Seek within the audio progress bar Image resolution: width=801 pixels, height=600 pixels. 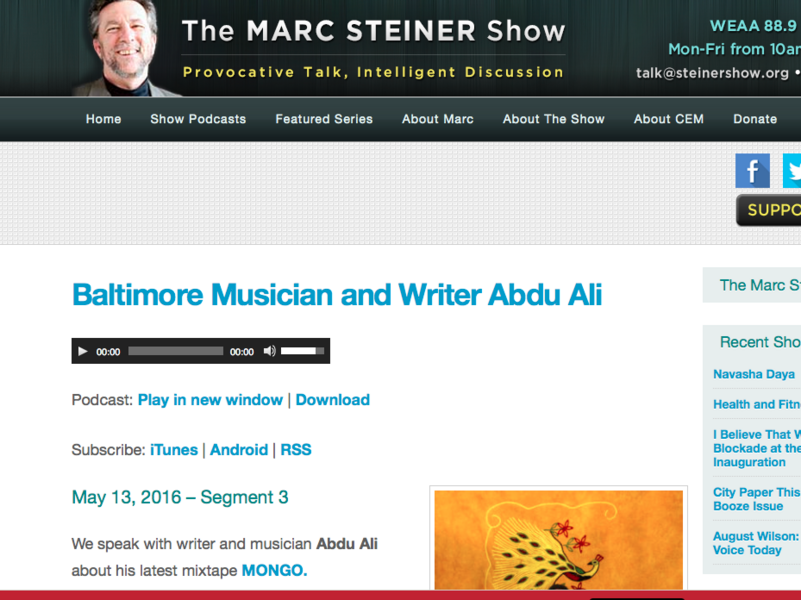tap(175, 351)
